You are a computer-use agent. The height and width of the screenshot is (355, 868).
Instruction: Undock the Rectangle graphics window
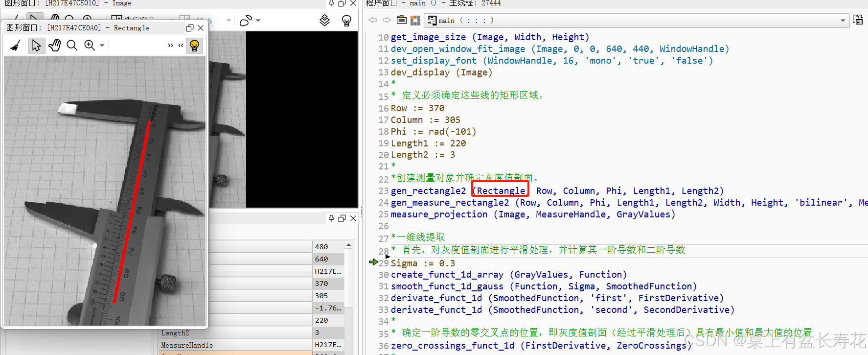click(x=190, y=28)
